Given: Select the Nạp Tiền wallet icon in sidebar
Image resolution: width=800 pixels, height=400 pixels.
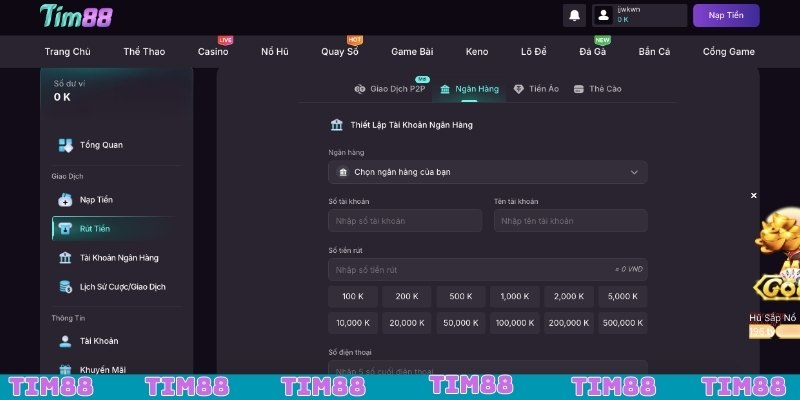Looking at the screenshot, I should (65, 200).
